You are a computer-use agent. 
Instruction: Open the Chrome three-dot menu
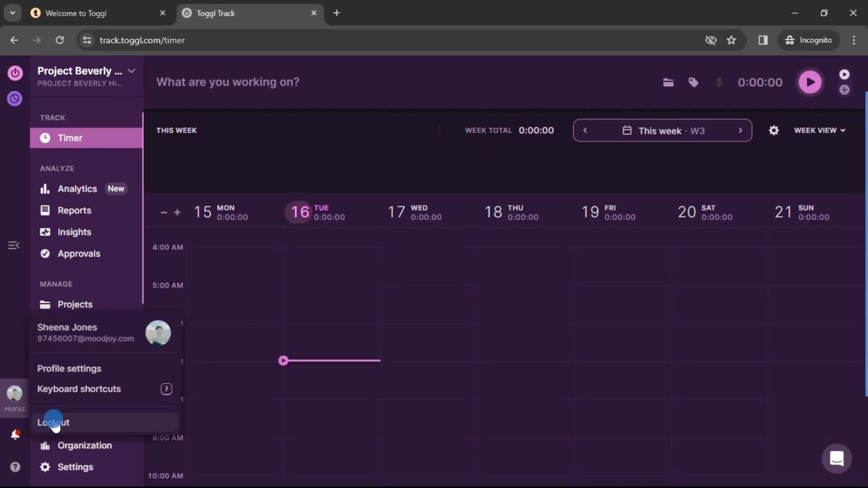point(854,40)
